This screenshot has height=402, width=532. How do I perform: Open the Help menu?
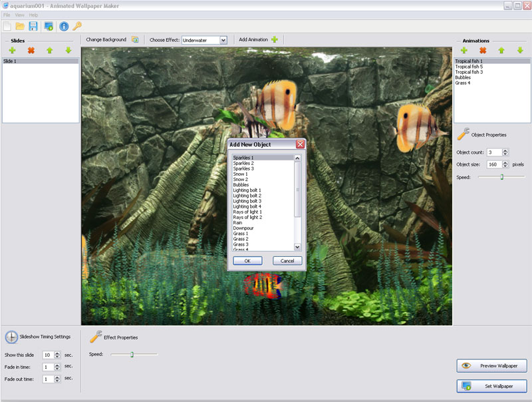tap(33, 15)
